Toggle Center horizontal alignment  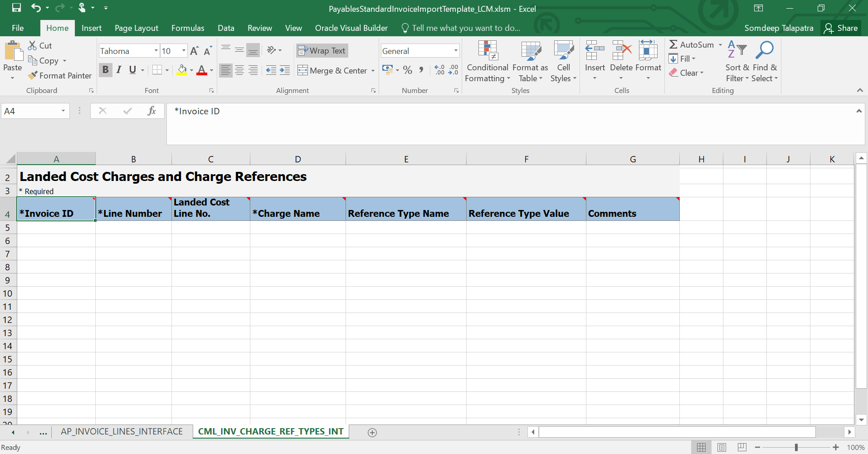(239, 70)
